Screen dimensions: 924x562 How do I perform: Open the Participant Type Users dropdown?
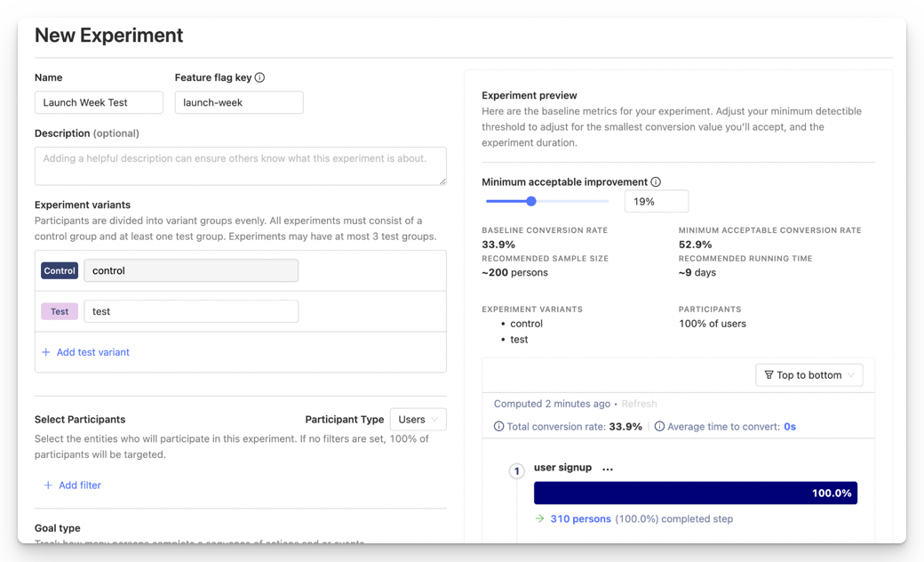click(x=418, y=420)
